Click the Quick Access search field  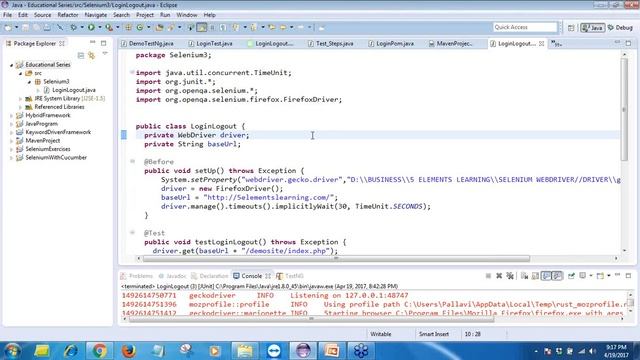[525, 27]
